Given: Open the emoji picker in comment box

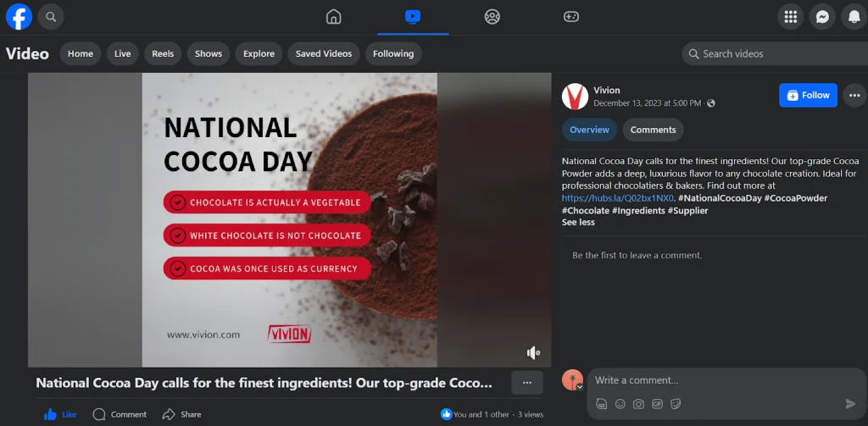Looking at the screenshot, I should (620, 404).
